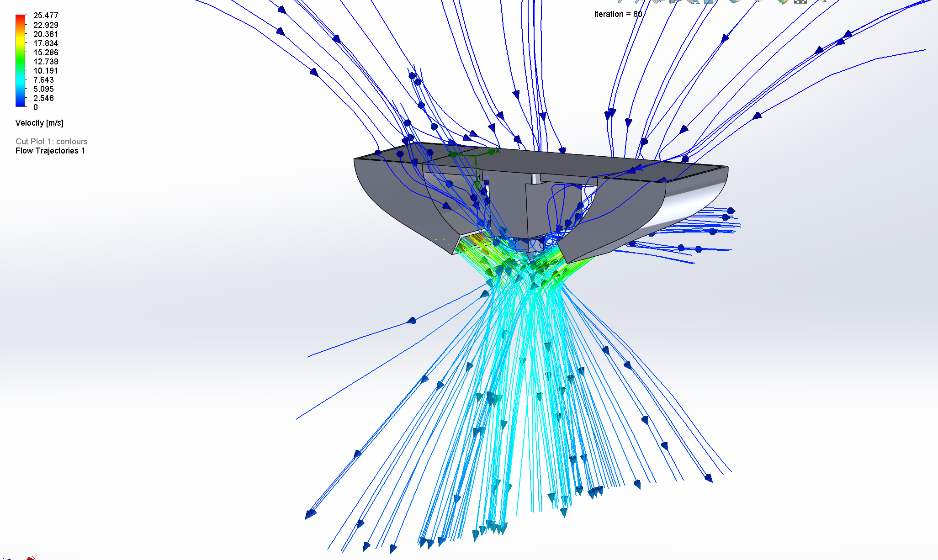Select the legend minimum value 0
The height and width of the screenshot is (560, 938).
tap(36, 107)
